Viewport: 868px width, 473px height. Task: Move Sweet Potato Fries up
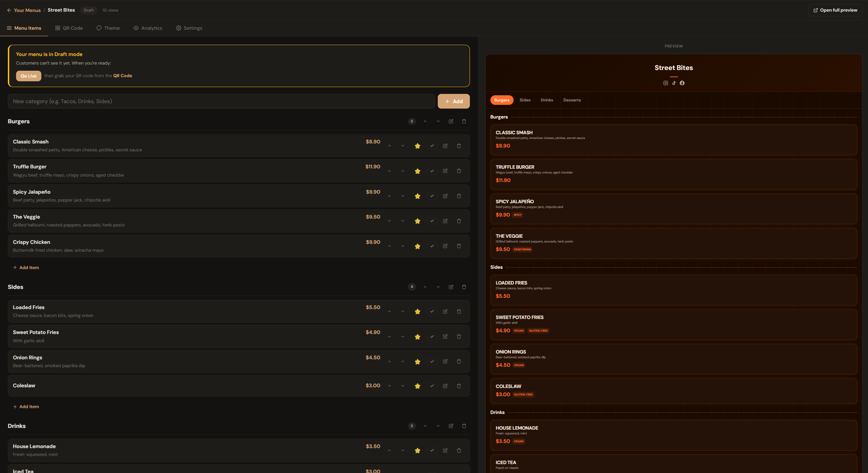tap(390, 336)
